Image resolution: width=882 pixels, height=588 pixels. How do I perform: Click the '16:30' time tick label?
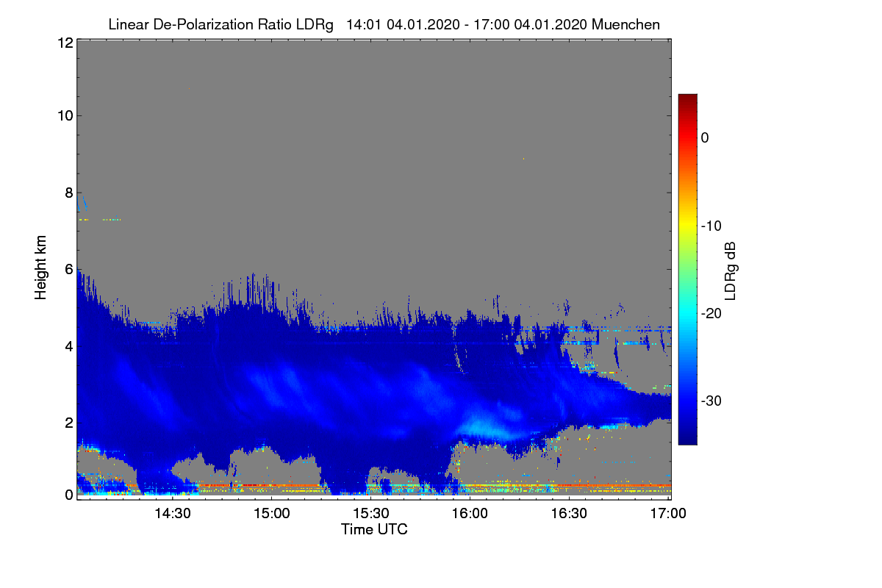click(x=570, y=514)
